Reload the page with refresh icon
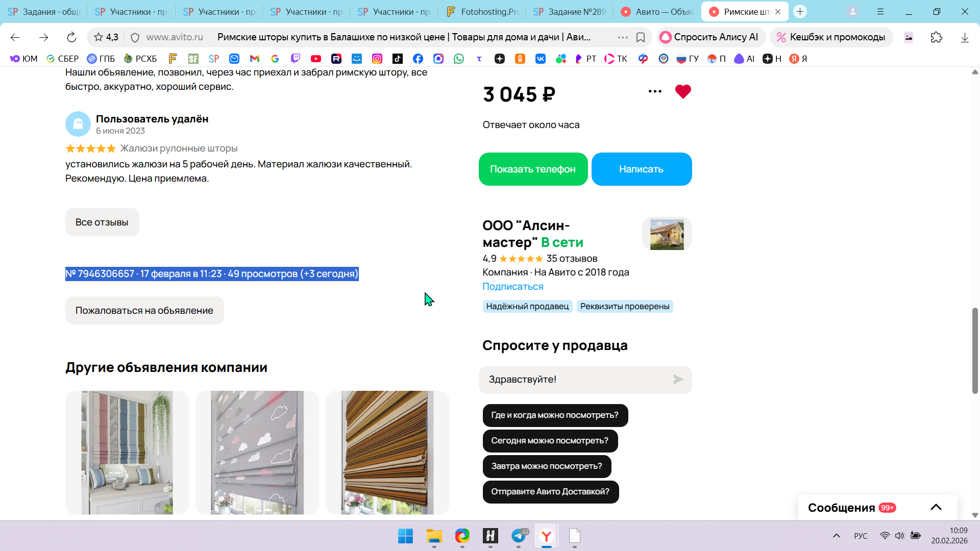Screen dimensions: 980x551 pyautogui.click(x=71, y=37)
